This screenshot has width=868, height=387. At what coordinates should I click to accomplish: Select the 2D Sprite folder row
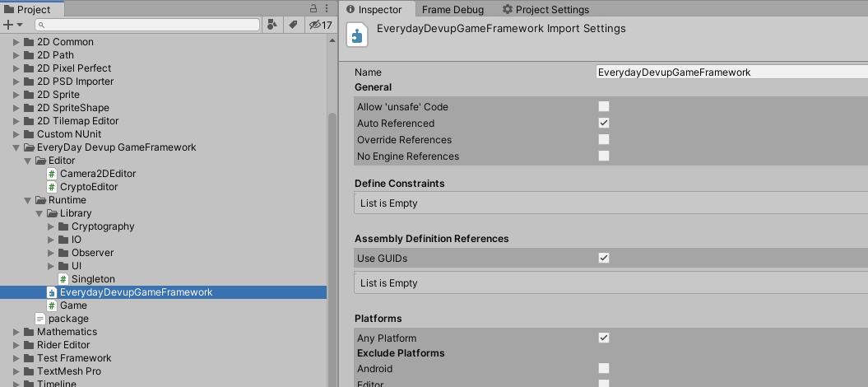[x=163, y=95]
